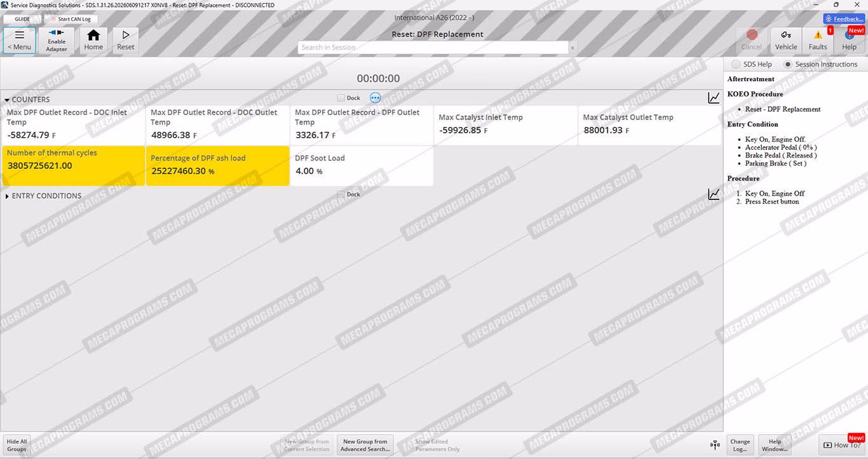Image resolution: width=868 pixels, height=459 pixels.
Task: Select the Percentage of DPF ash load tile
Action: point(217,166)
